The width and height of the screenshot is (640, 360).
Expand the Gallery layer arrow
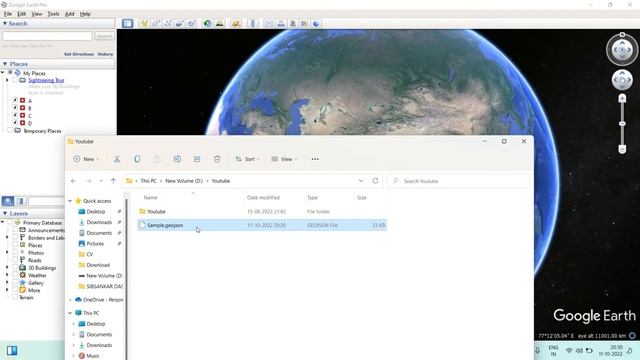click(x=7, y=282)
